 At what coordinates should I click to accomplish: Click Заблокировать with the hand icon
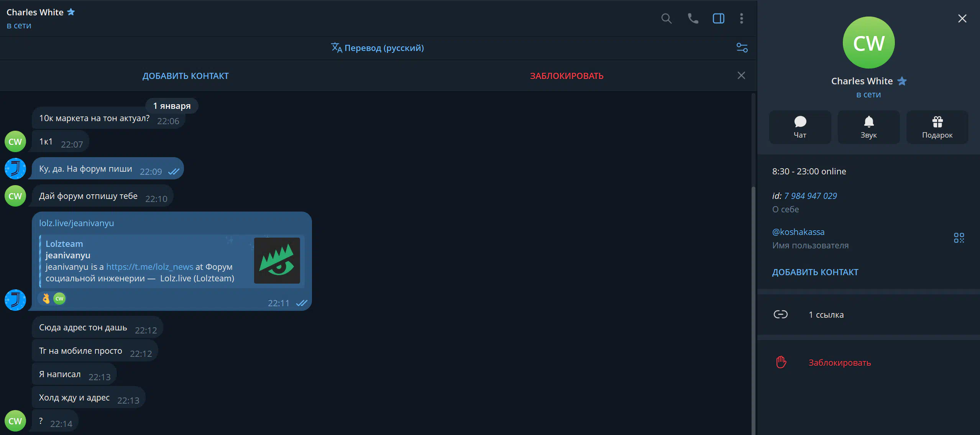coord(839,363)
